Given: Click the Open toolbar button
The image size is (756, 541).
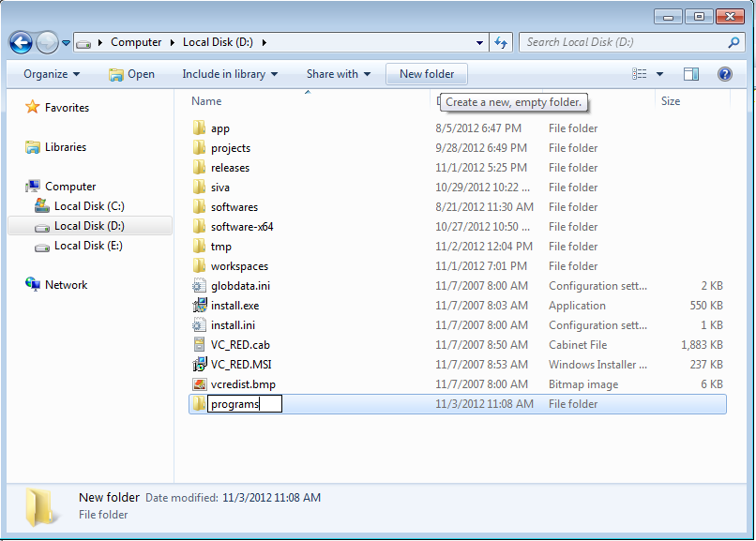Looking at the screenshot, I should pos(131,74).
